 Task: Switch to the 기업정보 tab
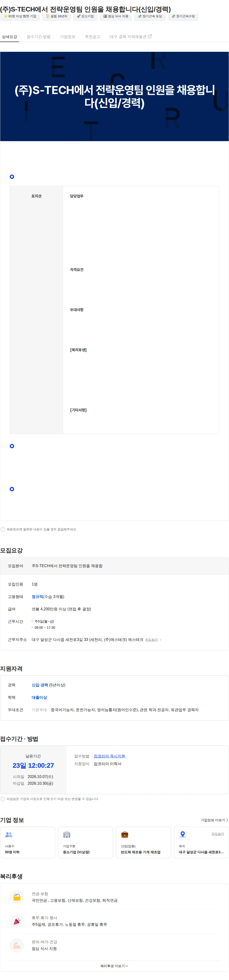tap(68, 37)
